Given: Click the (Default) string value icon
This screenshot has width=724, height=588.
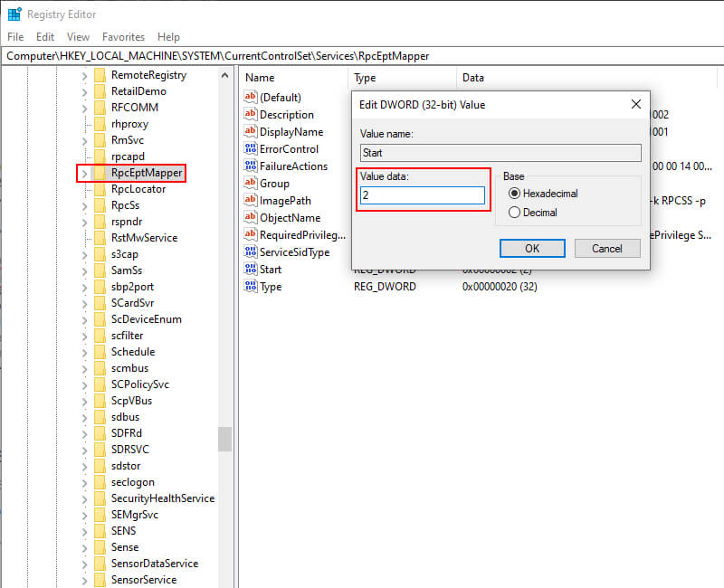Looking at the screenshot, I should 251,97.
